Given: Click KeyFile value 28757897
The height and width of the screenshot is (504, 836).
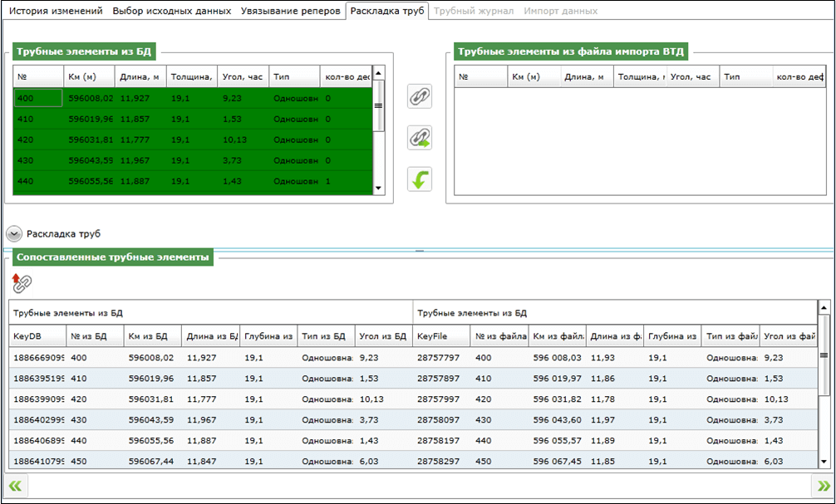Looking at the screenshot, I should pos(438,379).
